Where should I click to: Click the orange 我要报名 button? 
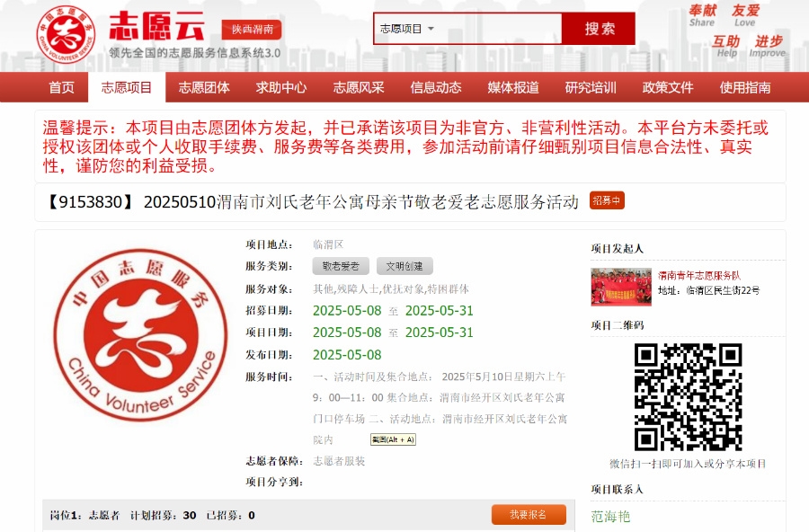click(x=529, y=514)
